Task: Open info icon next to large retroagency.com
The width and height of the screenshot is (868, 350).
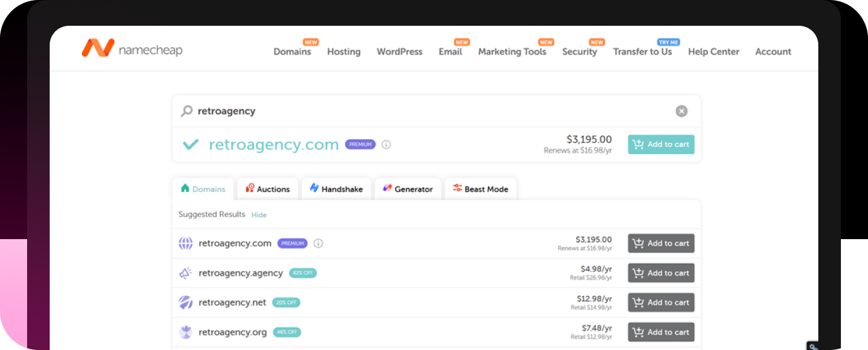Action: tap(386, 144)
